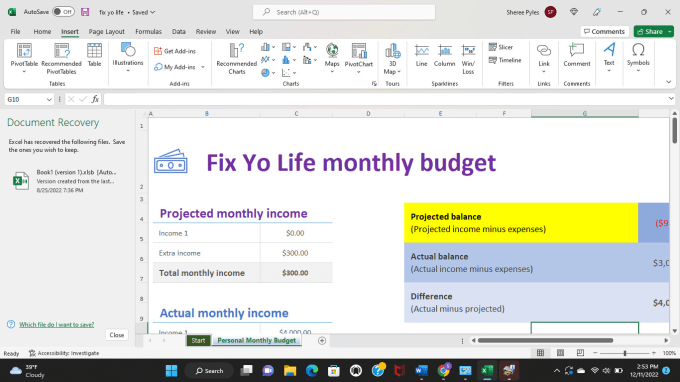This screenshot has width=680, height=382.
Task: Open the Windows Start menu
Action: click(x=171, y=371)
